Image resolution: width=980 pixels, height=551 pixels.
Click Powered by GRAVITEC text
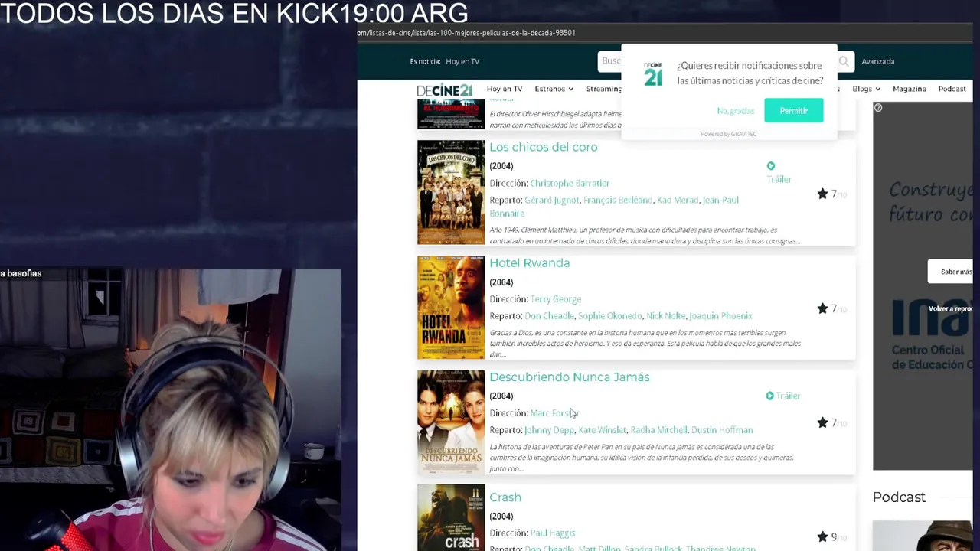tap(728, 134)
